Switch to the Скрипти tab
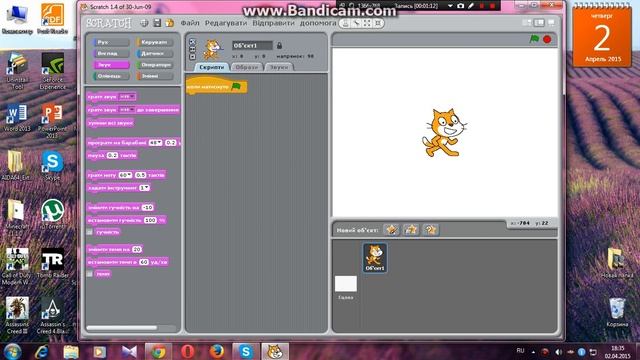 (211, 67)
